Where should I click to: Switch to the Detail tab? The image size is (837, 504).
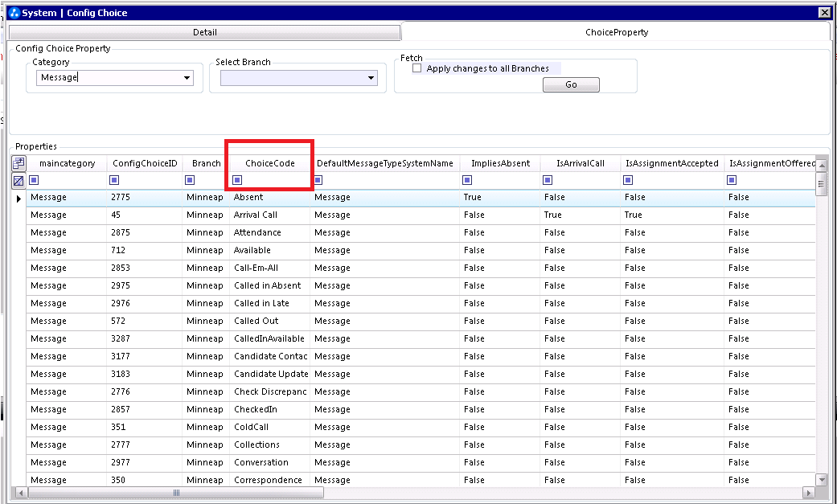(204, 33)
